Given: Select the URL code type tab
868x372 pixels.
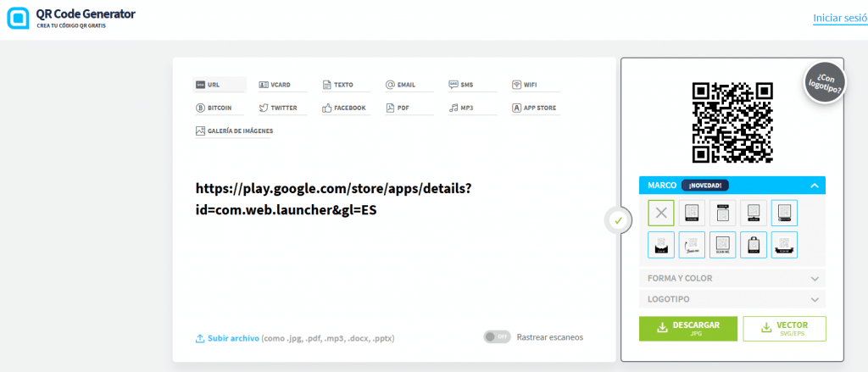Looking at the screenshot, I should click(x=220, y=85).
